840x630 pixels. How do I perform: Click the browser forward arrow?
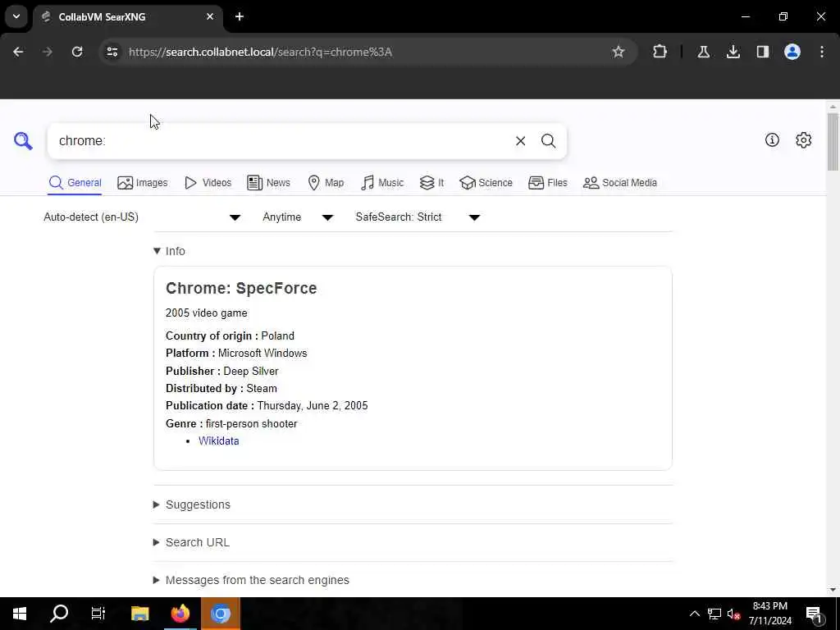[47, 52]
